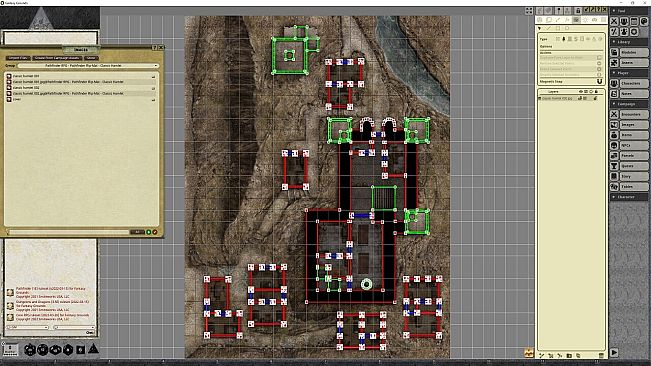
Task: Toggle the third Actions row circle option
Action: click(599, 69)
